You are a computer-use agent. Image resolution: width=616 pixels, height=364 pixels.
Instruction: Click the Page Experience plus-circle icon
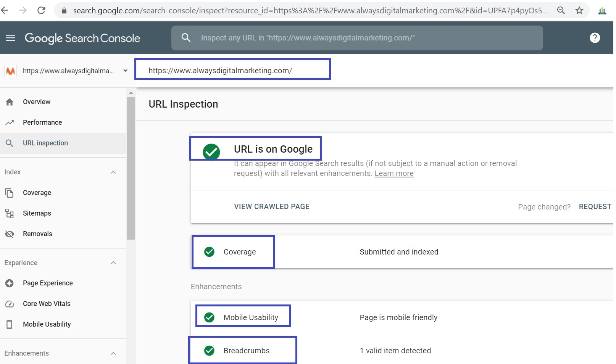coord(10,283)
